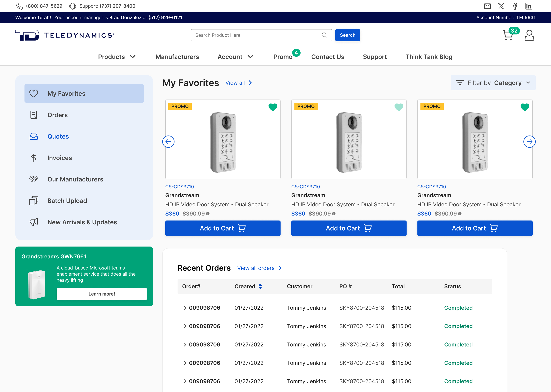Click the Status column header

coord(452,286)
